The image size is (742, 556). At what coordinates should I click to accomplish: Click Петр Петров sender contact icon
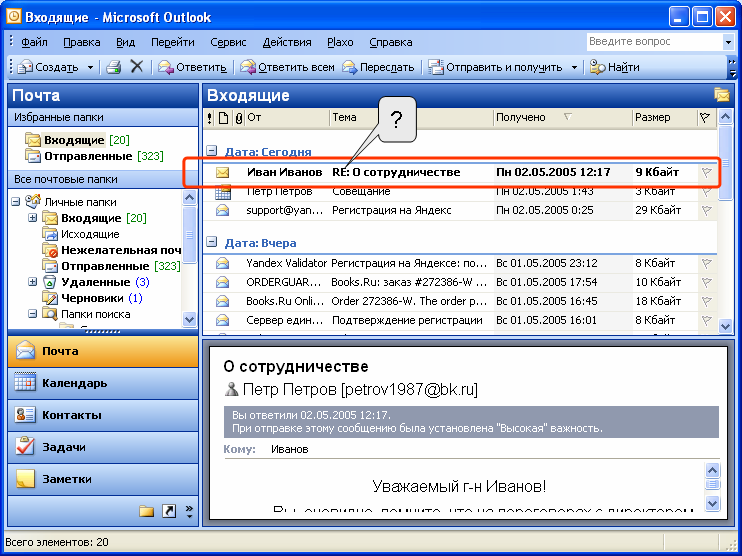click(231, 389)
